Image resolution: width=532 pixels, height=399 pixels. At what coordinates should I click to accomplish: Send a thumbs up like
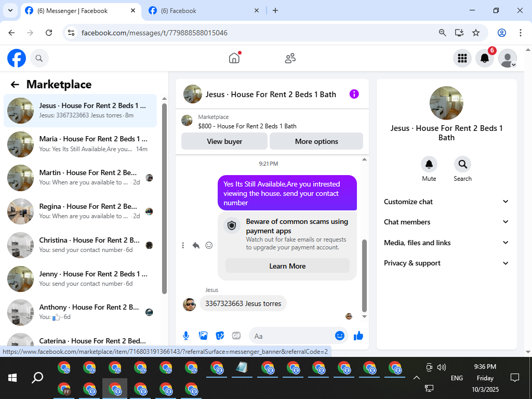[x=358, y=336]
